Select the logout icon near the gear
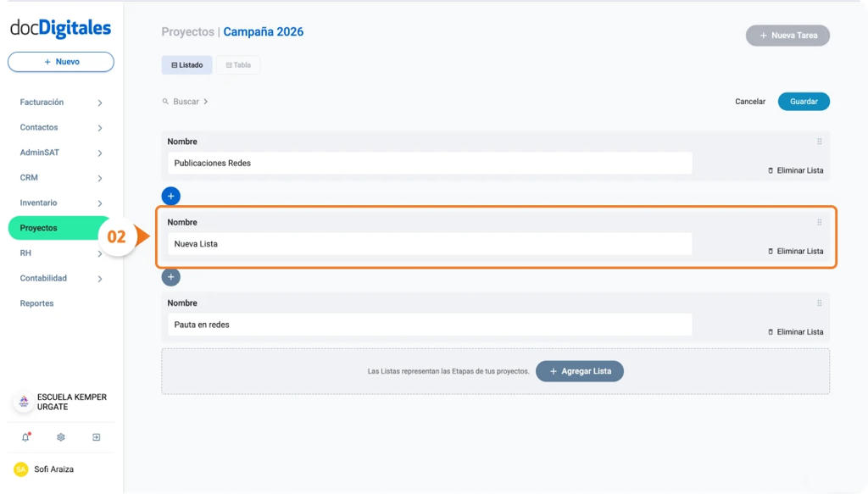868x494 pixels. click(96, 436)
